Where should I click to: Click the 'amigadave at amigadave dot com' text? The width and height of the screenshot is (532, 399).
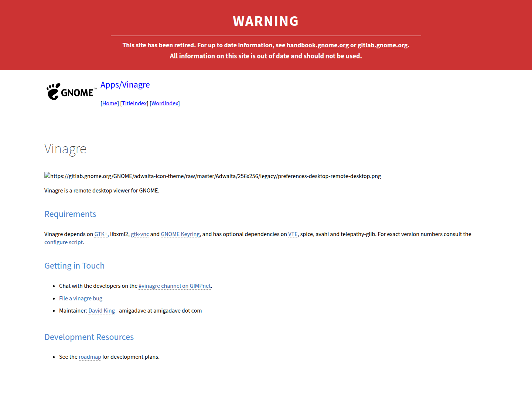click(x=160, y=311)
